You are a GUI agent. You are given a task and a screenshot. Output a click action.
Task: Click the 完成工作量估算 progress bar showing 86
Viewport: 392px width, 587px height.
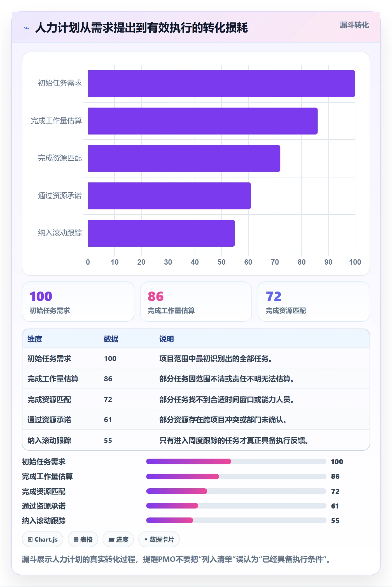[236, 476]
